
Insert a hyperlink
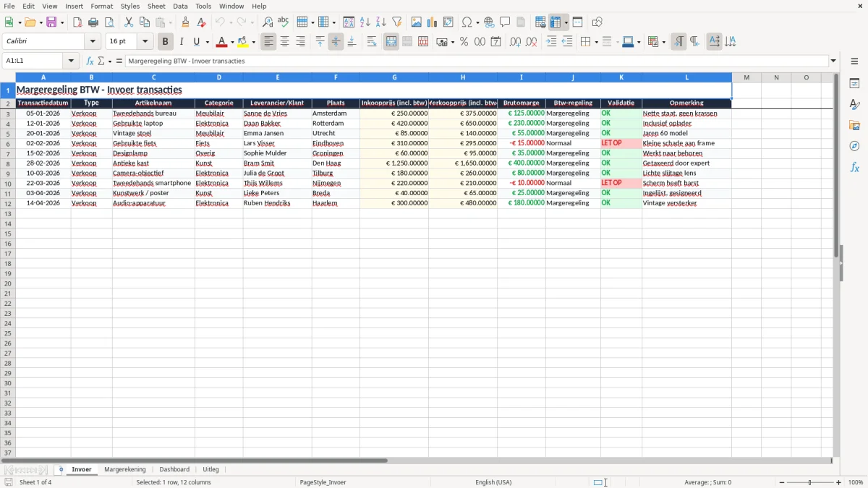pos(489,22)
